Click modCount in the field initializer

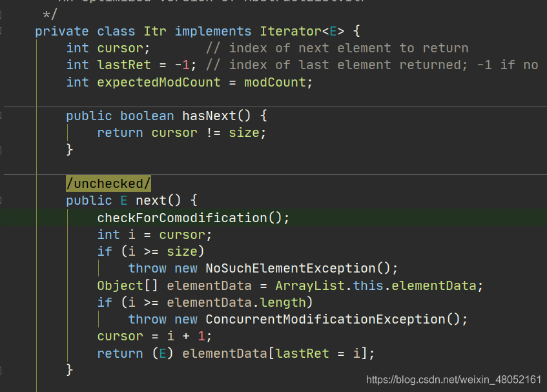coord(275,82)
